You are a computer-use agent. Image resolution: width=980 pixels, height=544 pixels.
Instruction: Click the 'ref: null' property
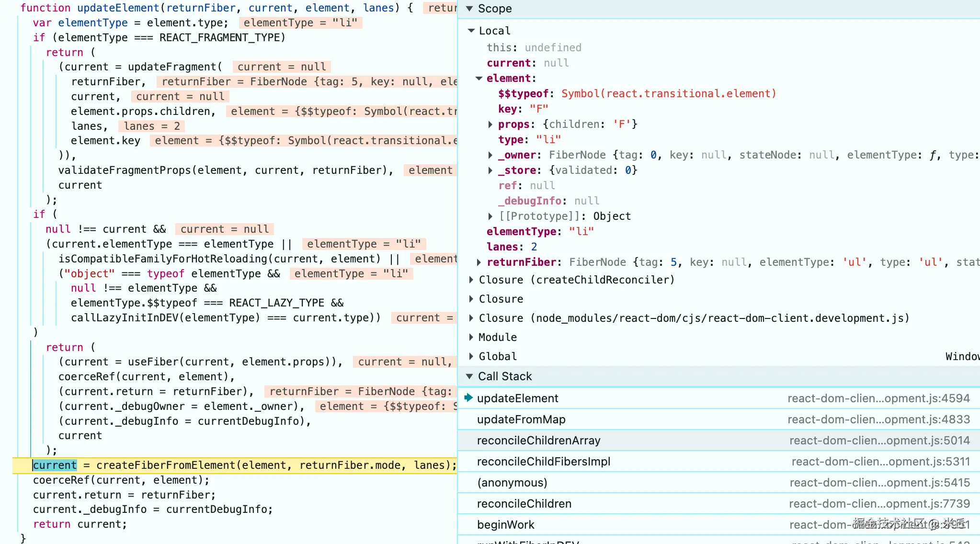coord(527,186)
